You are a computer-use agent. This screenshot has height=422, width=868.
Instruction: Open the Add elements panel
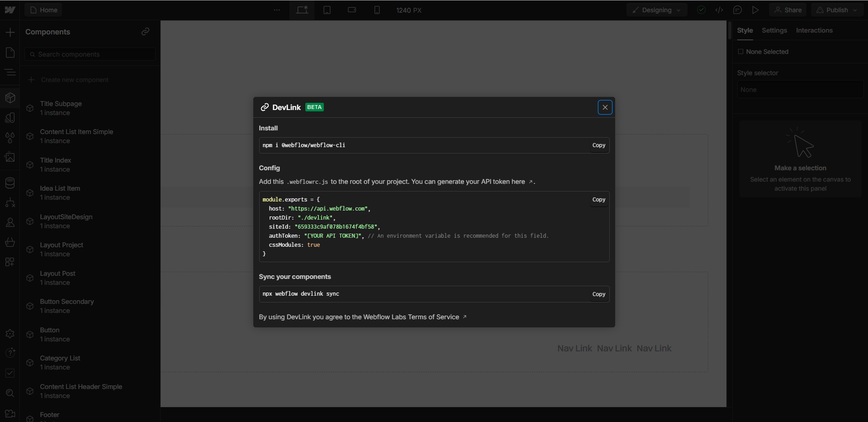pos(10,32)
